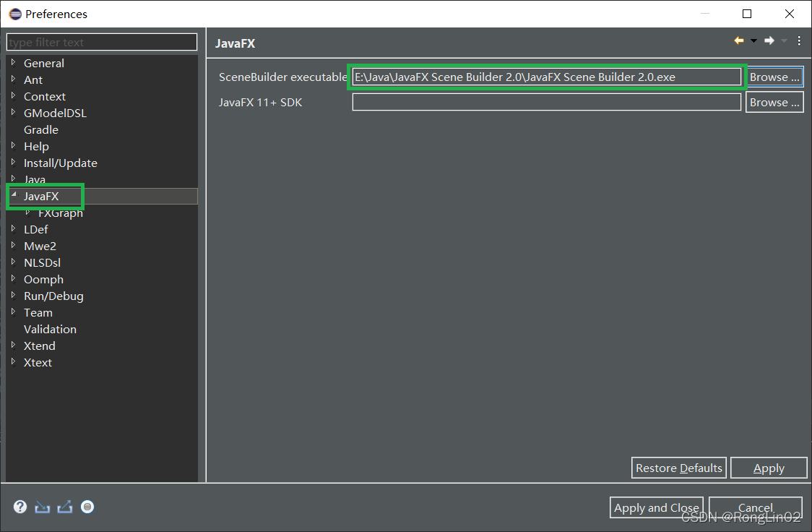Go back with the yellow arrow
The height and width of the screenshot is (532, 812).
[x=739, y=40]
